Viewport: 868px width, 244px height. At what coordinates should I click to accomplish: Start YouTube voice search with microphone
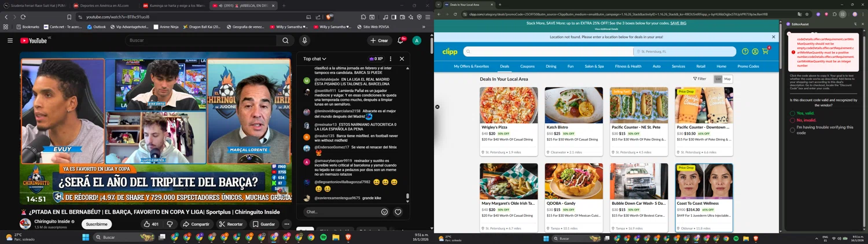[x=304, y=40]
